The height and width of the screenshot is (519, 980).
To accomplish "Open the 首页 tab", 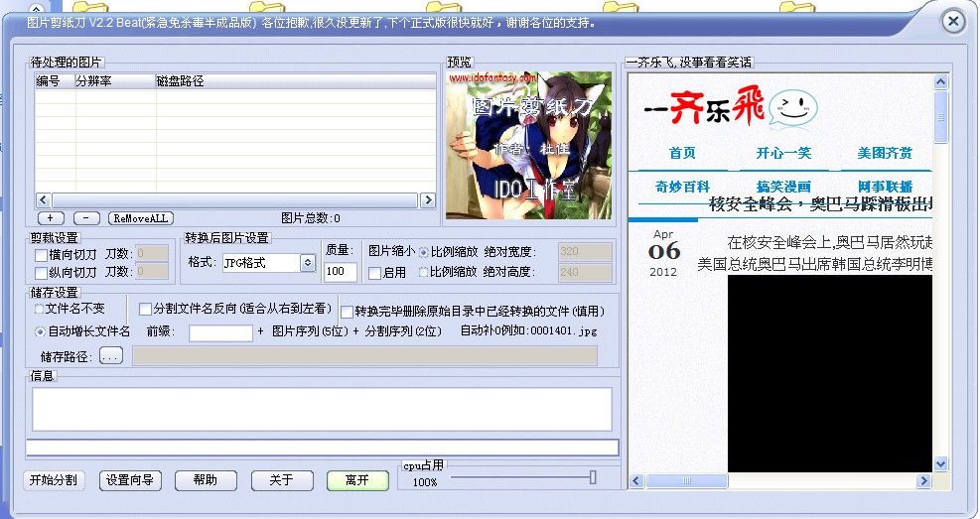I will pyautogui.click(x=682, y=153).
